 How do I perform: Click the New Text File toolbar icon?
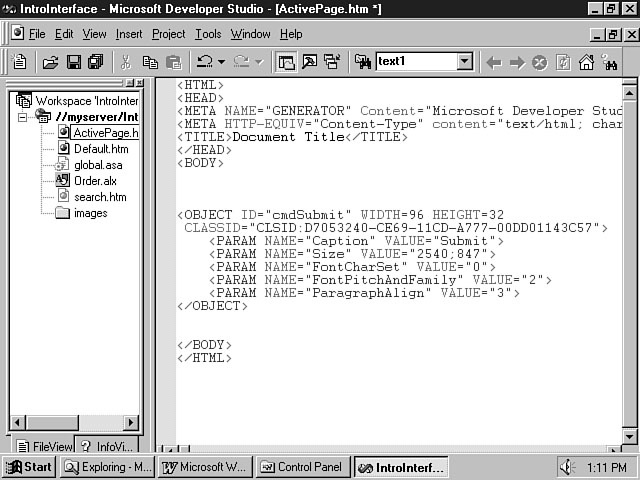(20, 62)
